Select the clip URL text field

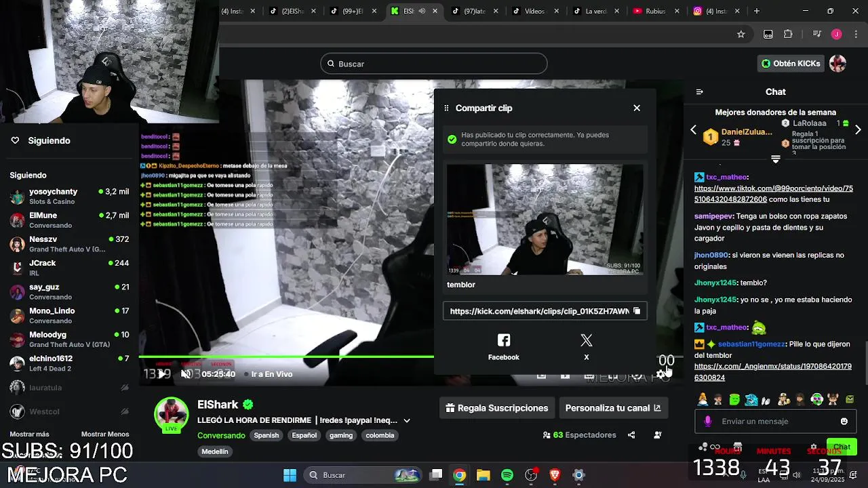pyautogui.click(x=539, y=311)
